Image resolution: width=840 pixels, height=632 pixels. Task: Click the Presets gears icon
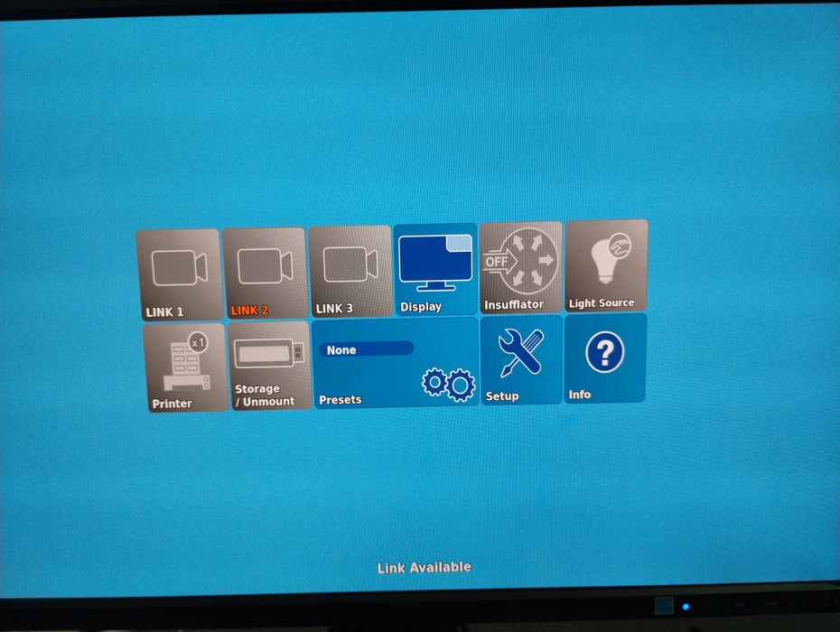(x=449, y=384)
